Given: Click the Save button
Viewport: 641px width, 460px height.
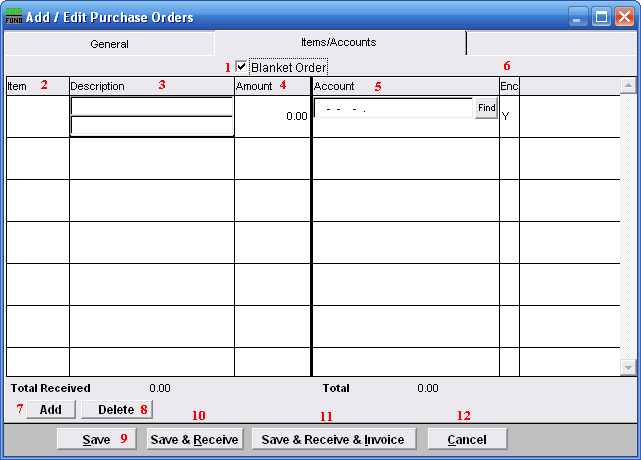Looking at the screenshot, I should tap(96, 439).
